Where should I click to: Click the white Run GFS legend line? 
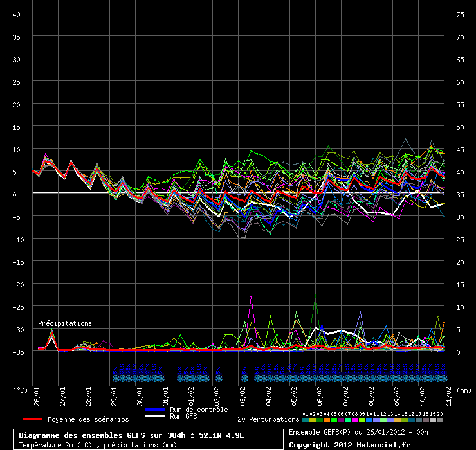pyautogui.click(x=155, y=416)
